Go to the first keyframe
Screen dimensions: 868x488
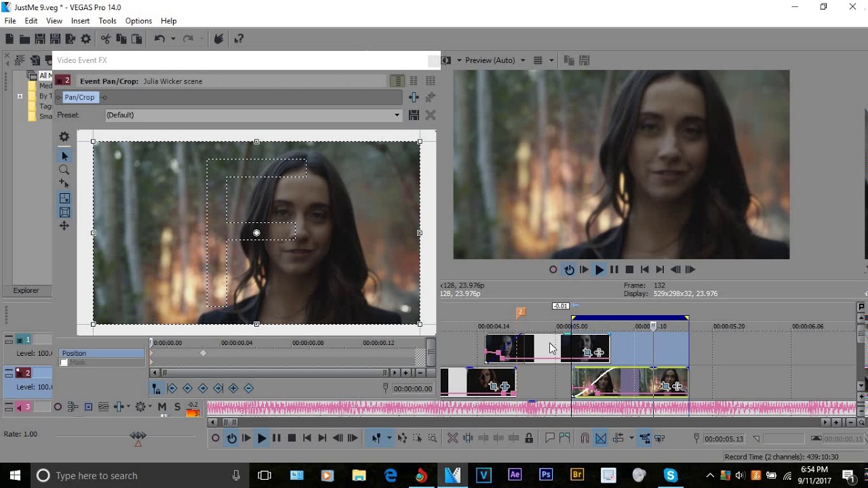click(172, 388)
